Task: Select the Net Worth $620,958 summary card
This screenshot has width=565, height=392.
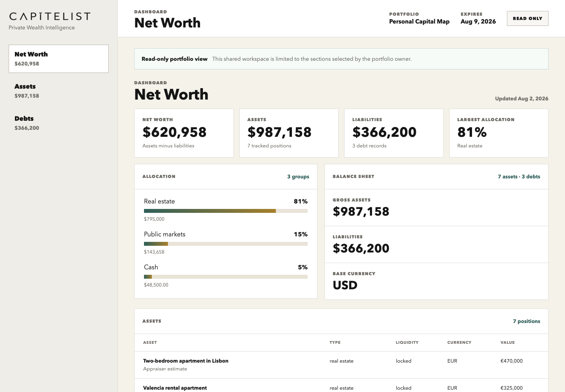Action: pyautogui.click(x=184, y=133)
